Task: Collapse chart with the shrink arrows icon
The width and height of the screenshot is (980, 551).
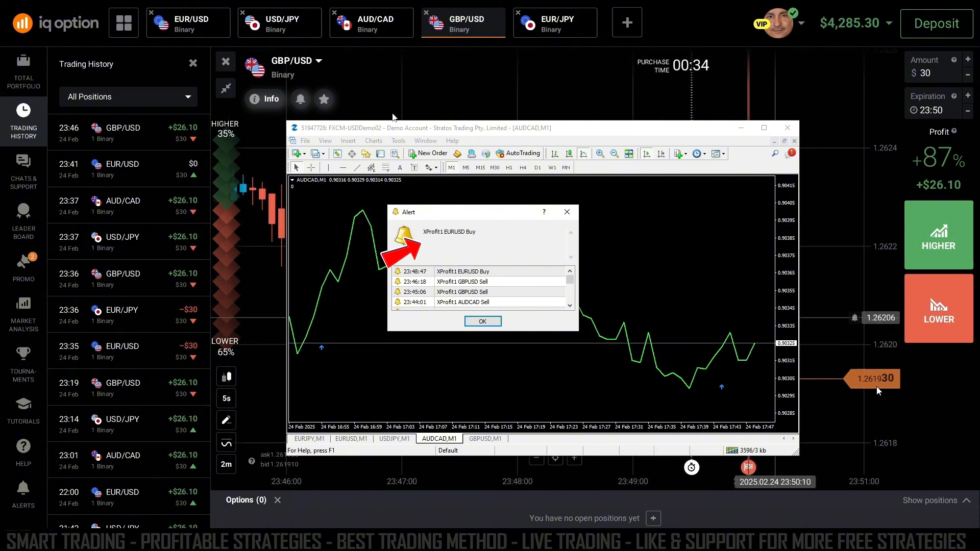Action: point(226,88)
